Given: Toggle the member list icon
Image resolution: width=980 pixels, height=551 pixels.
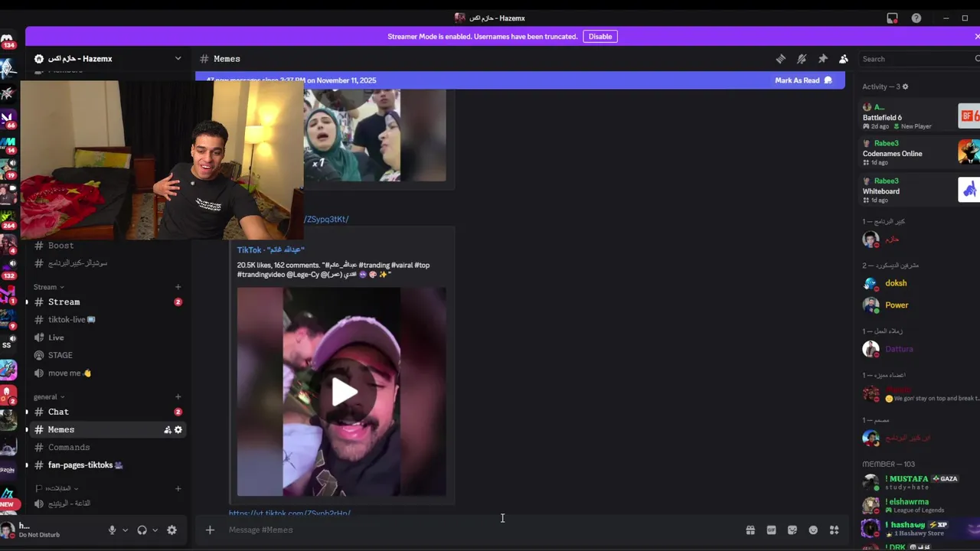Looking at the screenshot, I should (x=843, y=59).
